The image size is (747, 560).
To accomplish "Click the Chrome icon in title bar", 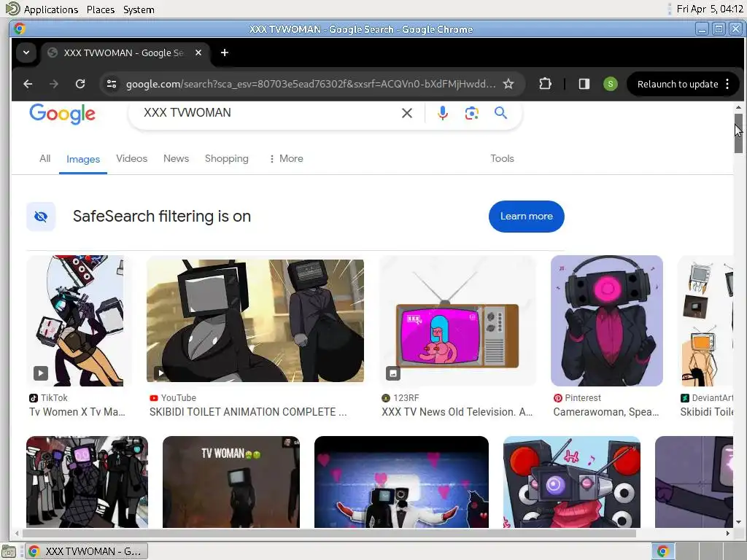I will (x=20, y=29).
